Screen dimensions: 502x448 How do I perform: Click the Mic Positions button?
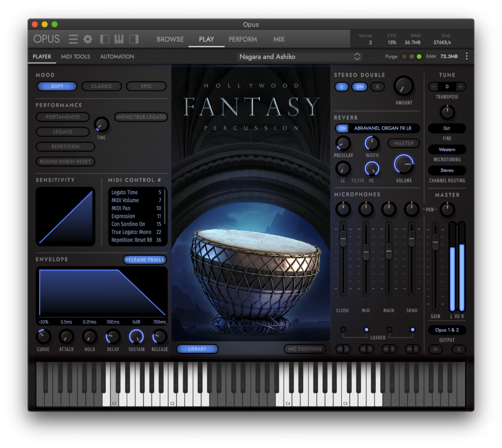(x=305, y=349)
